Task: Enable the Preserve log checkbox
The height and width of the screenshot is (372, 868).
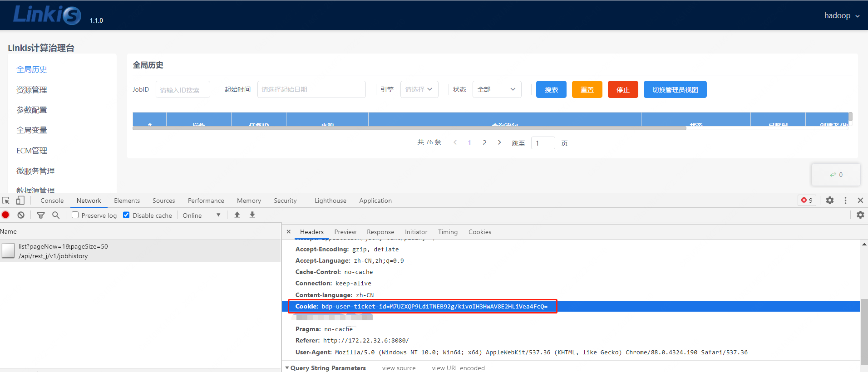Action: click(75, 215)
